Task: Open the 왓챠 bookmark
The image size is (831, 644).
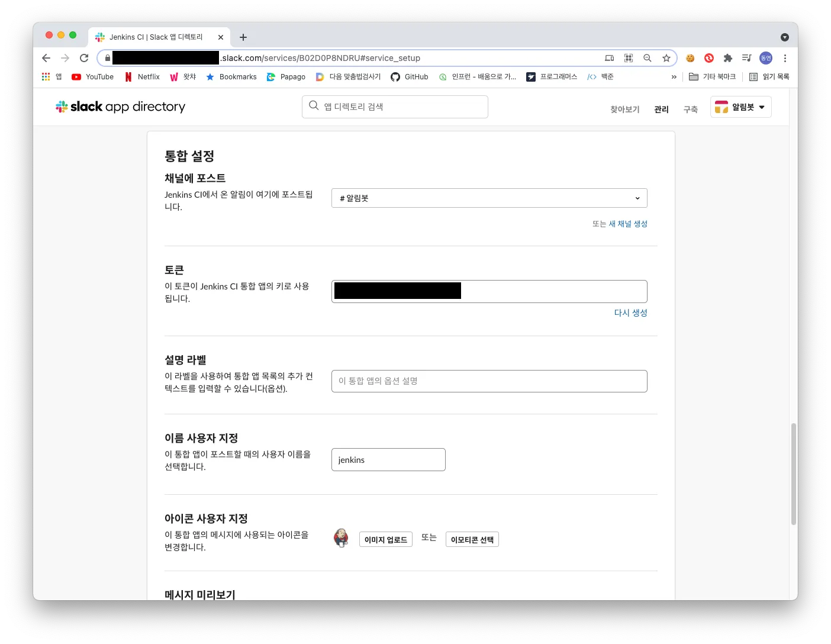Action: coord(183,77)
